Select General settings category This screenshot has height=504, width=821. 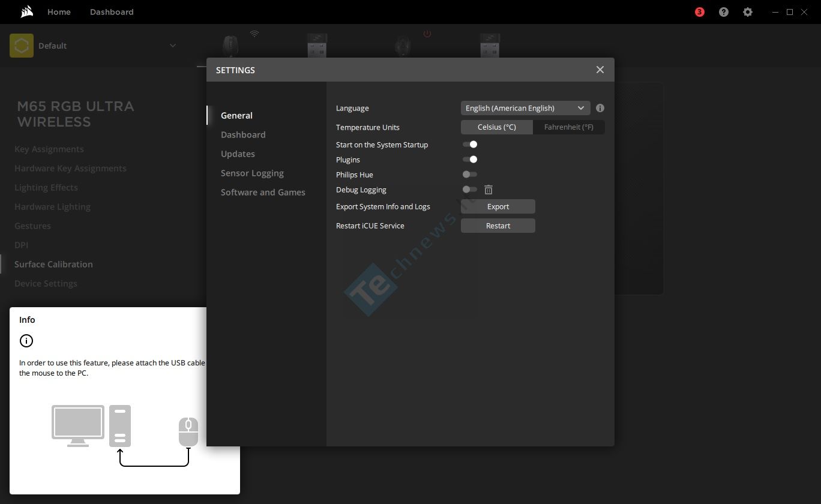[x=236, y=115]
